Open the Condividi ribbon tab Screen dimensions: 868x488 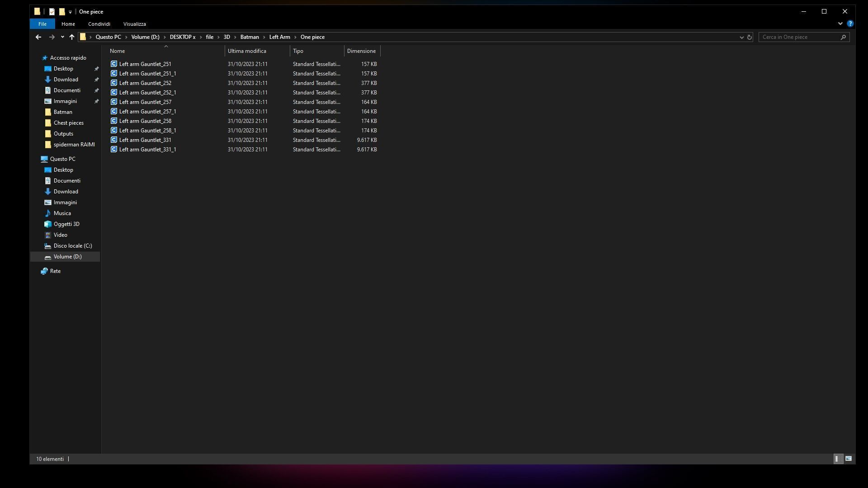coord(99,24)
